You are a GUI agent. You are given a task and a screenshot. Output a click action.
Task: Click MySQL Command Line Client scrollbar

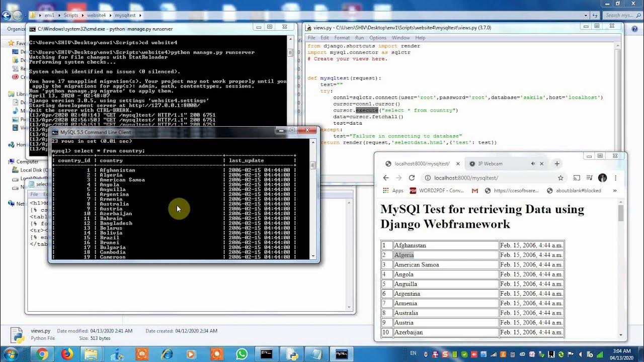[313, 199]
